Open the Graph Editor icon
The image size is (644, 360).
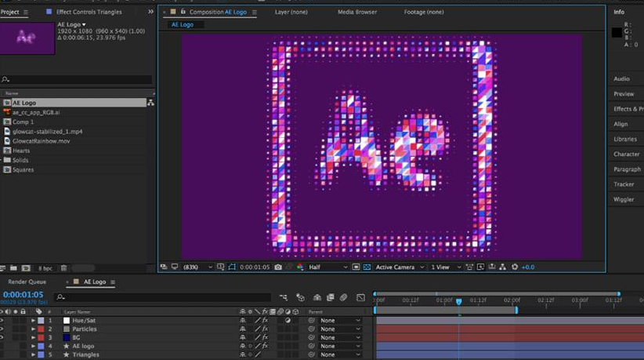point(360,297)
